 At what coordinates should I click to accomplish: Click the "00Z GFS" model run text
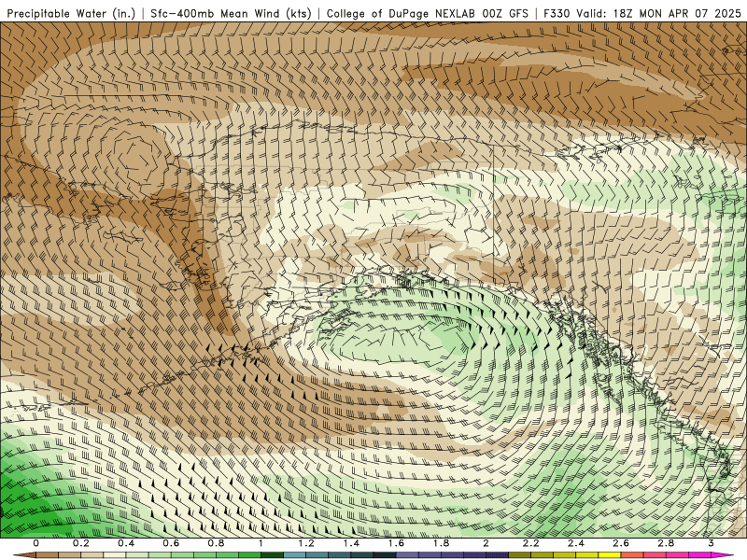[505, 13]
